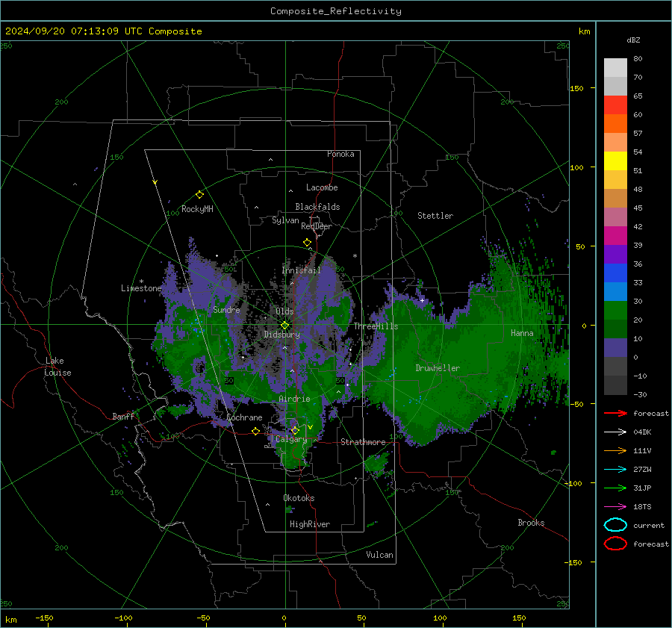Click the Sundre city label
The height and width of the screenshot is (628, 672).
pyautogui.click(x=226, y=309)
